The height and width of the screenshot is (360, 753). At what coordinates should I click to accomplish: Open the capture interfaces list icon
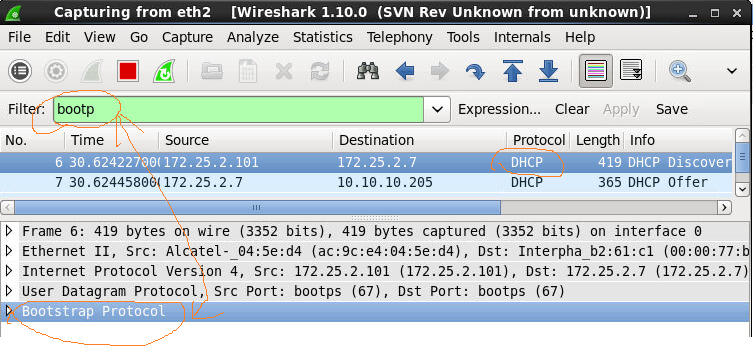click(x=20, y=72)
